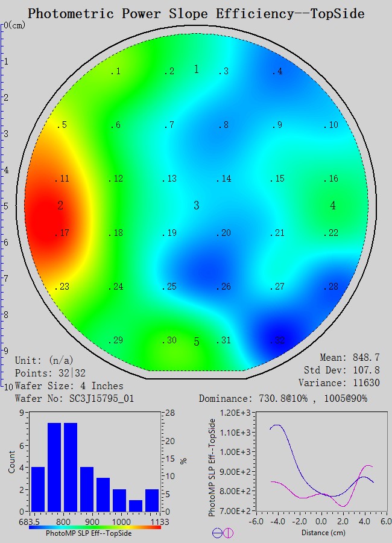
Task: Click the Photometric Power Slope Efficiency title
Action: tap(196, 13)
